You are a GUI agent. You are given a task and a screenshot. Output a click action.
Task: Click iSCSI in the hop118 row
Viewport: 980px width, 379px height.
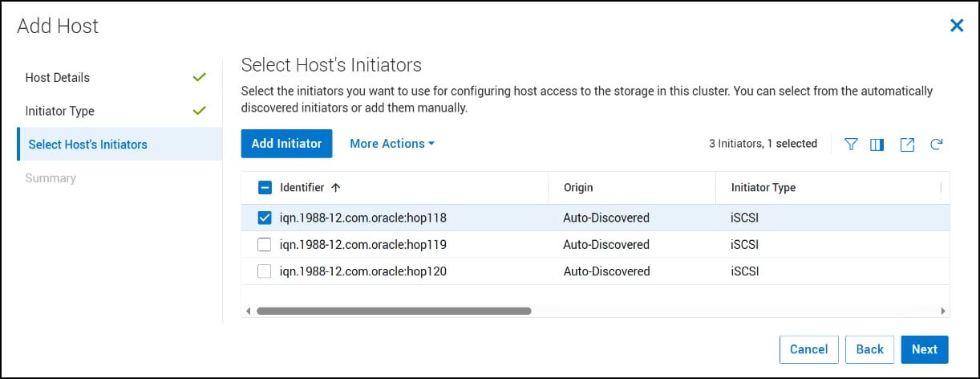[x=745, y=218]
